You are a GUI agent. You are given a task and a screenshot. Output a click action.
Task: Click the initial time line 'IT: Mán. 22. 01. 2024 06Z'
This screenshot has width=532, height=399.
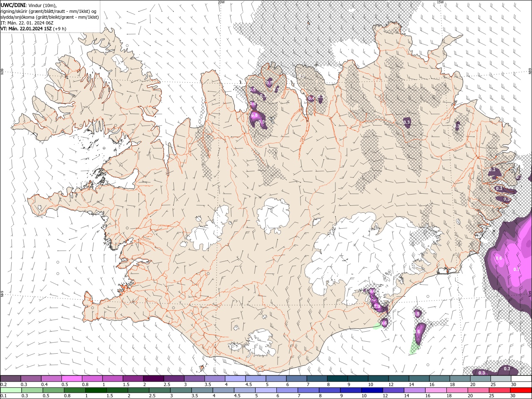[x=28, y=23]
